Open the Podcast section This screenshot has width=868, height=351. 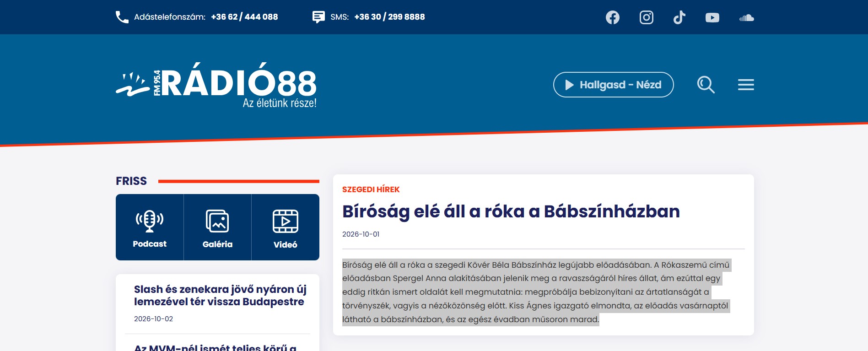[x=150, y=227]
